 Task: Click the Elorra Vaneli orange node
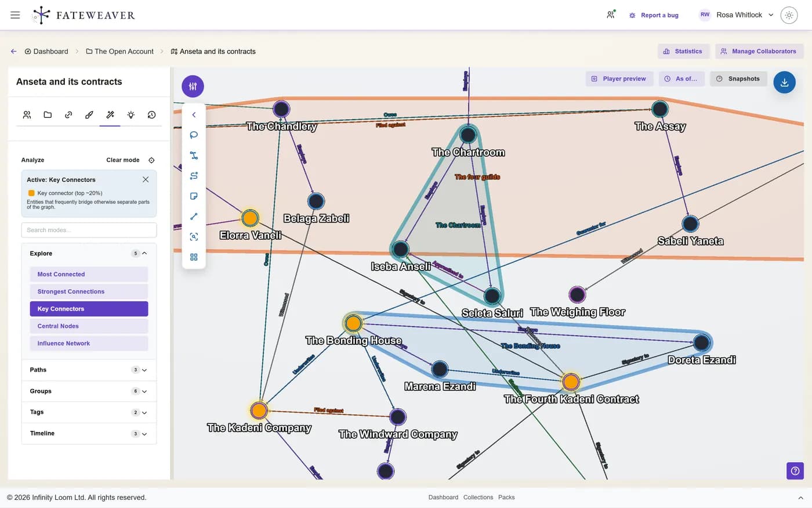250,218
